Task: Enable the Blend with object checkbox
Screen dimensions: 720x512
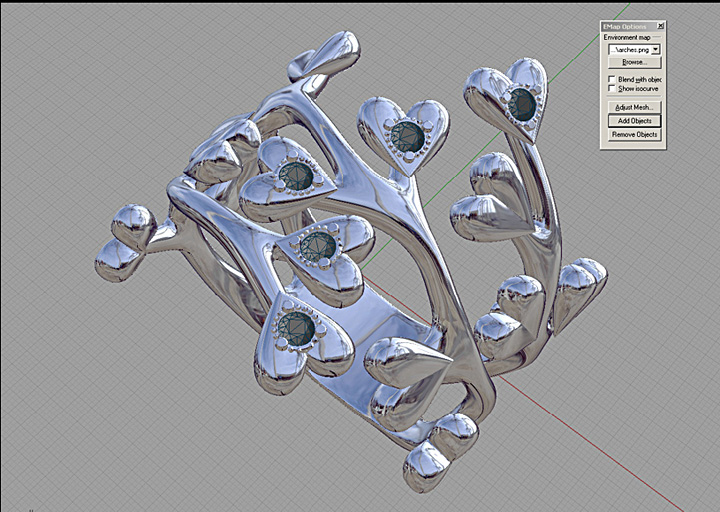Action: [612, 79]
